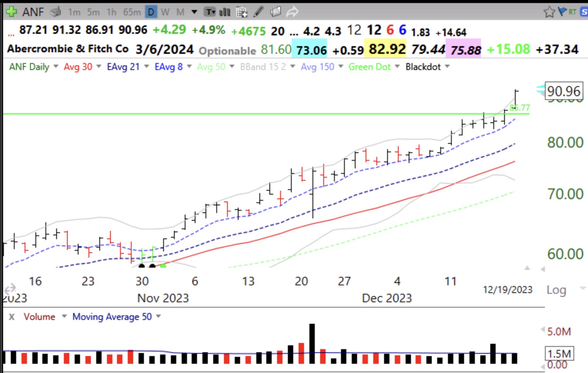Click the gray left triangle above Log
This screenshot has height=373, width=588.
[543, 269]
